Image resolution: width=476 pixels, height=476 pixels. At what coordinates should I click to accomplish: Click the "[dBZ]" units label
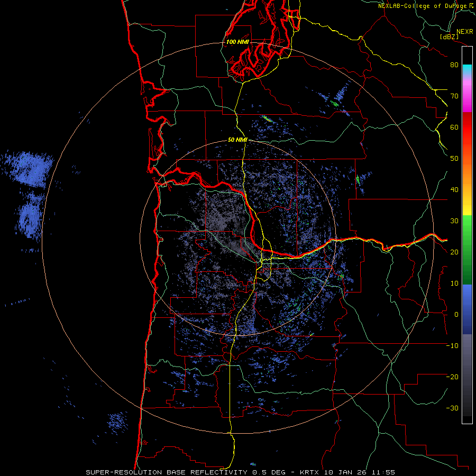[449, 36]
